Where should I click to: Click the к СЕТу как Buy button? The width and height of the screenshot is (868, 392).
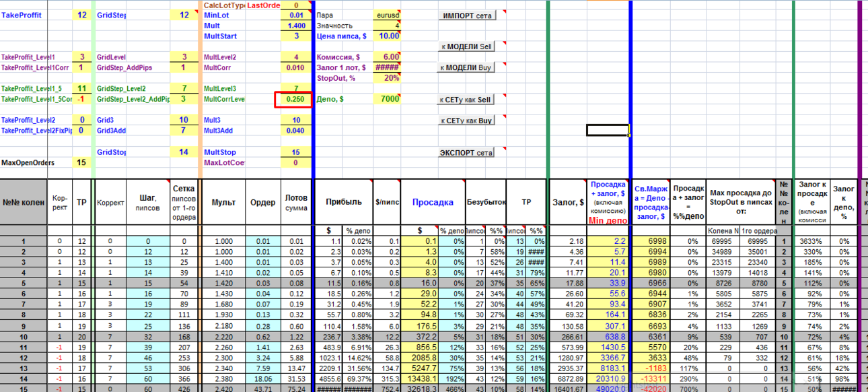[467, 121]
